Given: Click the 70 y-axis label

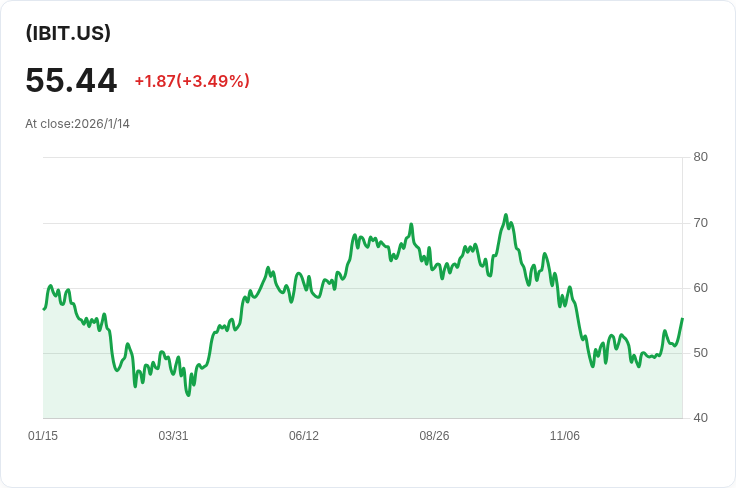Looking at the screenshot, I should click(700, 222).
